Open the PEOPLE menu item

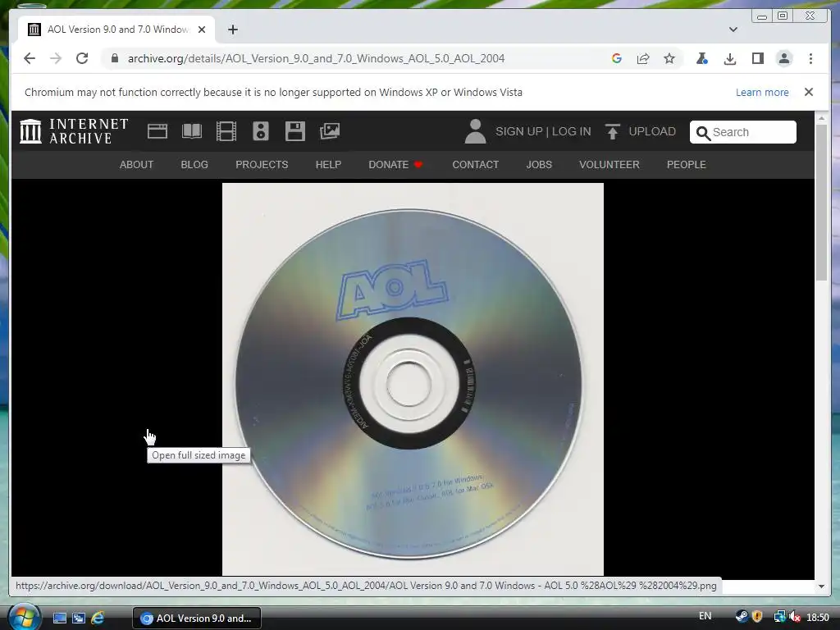point(687,164)
